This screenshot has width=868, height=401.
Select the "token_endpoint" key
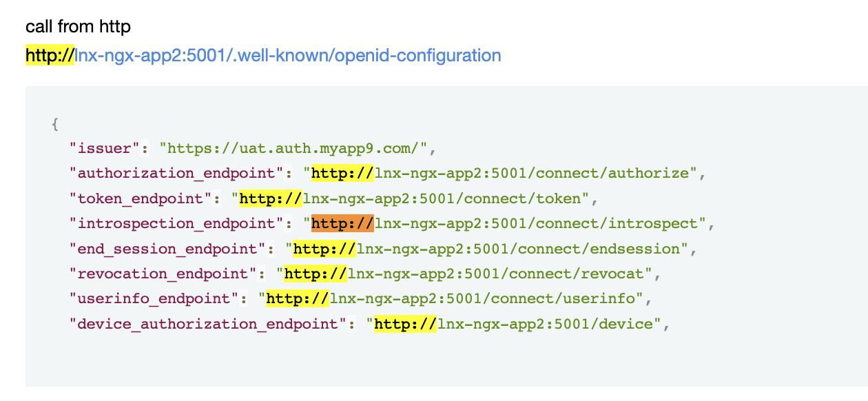click(x=141, y=198)
